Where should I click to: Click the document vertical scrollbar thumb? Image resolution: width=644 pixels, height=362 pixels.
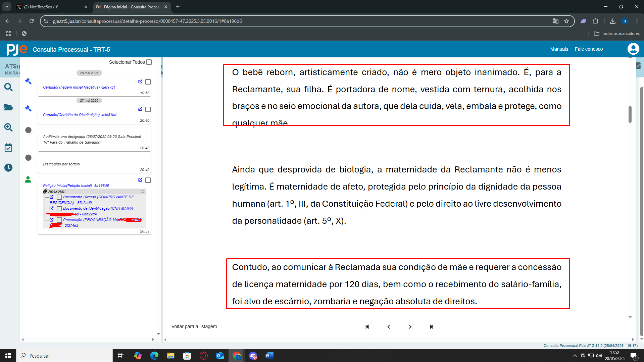(x=630, y=114)
